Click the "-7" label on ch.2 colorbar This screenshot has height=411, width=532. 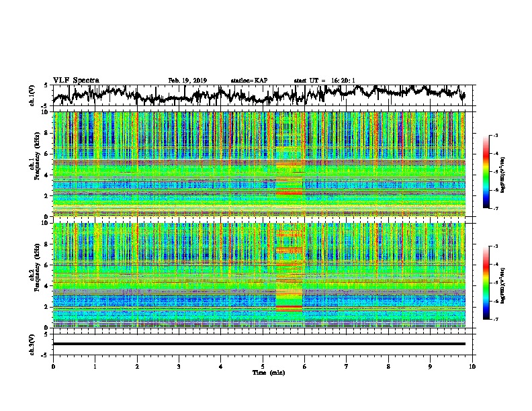[x=496, y=319]
